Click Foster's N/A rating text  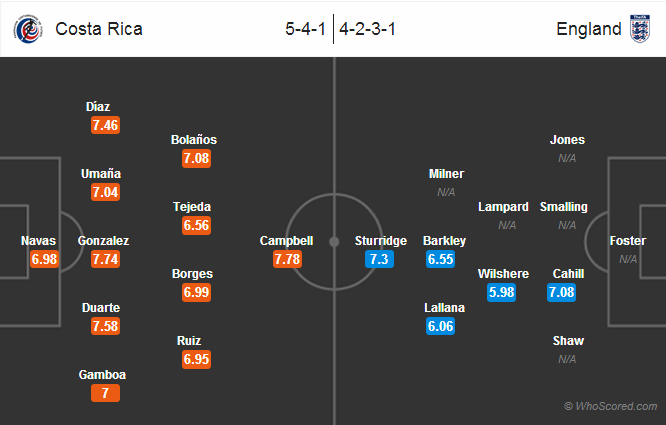pyautogui.click(x=628, y=259)
